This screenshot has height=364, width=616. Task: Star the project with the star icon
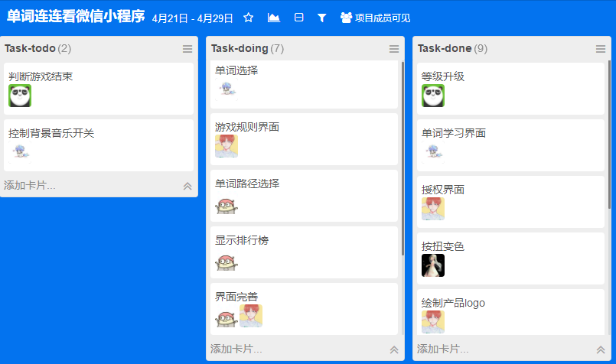[248, 18]
